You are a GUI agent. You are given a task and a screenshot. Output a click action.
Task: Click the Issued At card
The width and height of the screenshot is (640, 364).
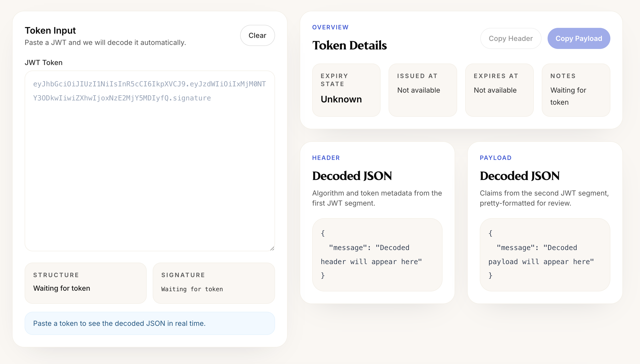(x=423, y=90)
